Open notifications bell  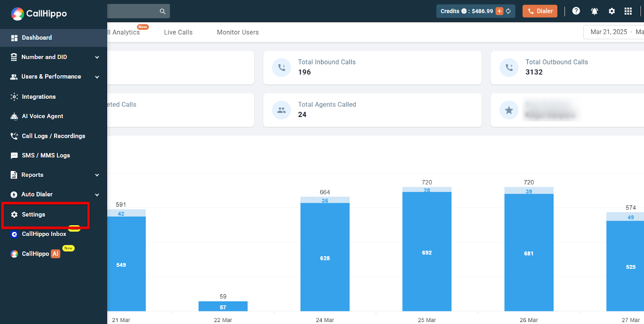pos(594,11)
